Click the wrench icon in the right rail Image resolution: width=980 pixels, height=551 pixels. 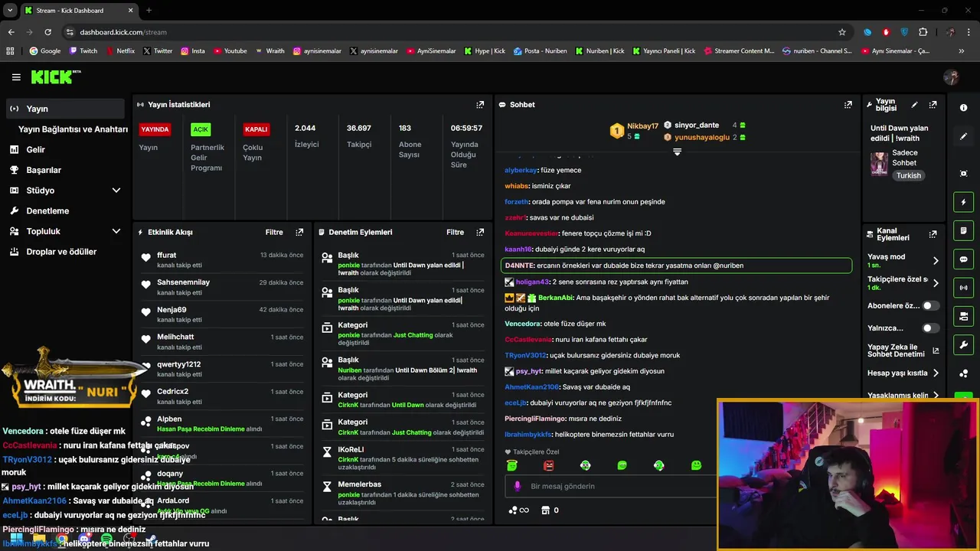(963, 344)
